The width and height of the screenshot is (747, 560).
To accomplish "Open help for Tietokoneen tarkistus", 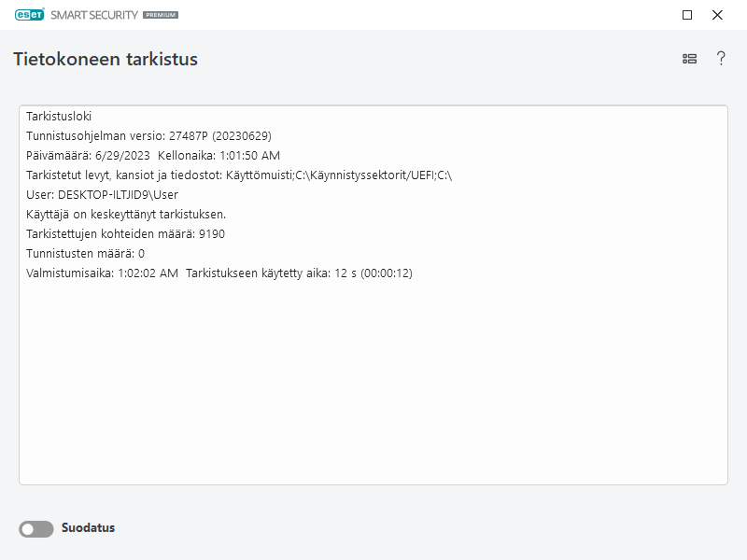I will coord(719,58).
